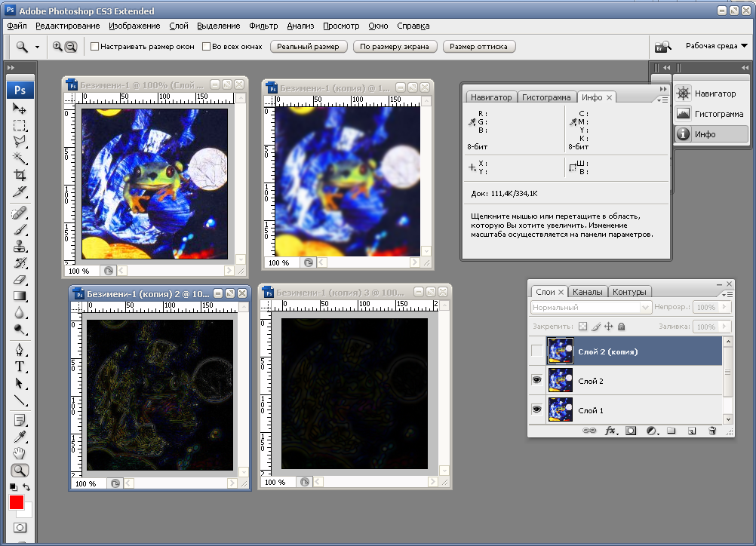
Task: Select the Path Selection tool
Action: [x=20, y=384]
